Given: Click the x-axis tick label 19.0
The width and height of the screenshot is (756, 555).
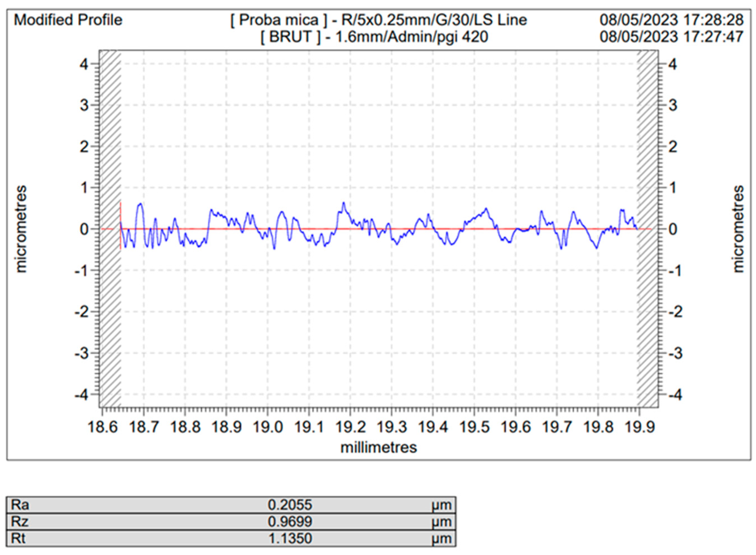Looking at the screenshot, I should [x=268, y=427].
